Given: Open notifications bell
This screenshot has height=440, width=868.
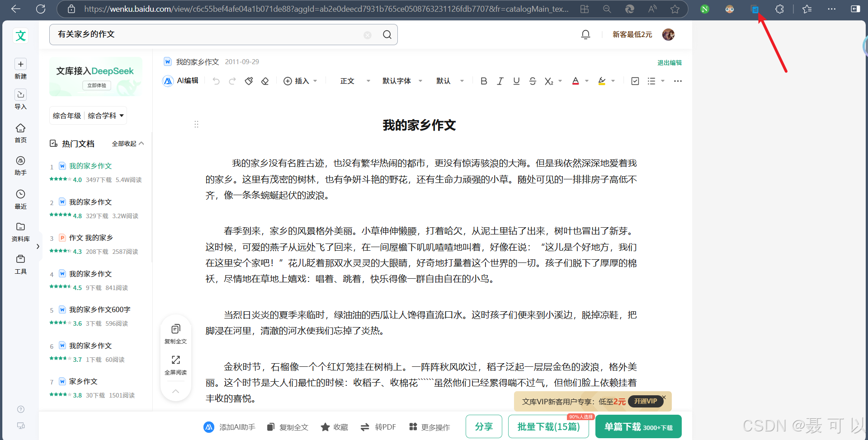Looking at the screenshot, I should point(585,34).
